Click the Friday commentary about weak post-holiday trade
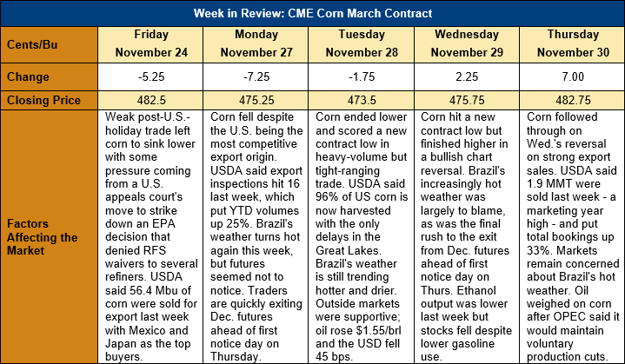This screenshot has height=364, width=625. [x=150, y=237]
